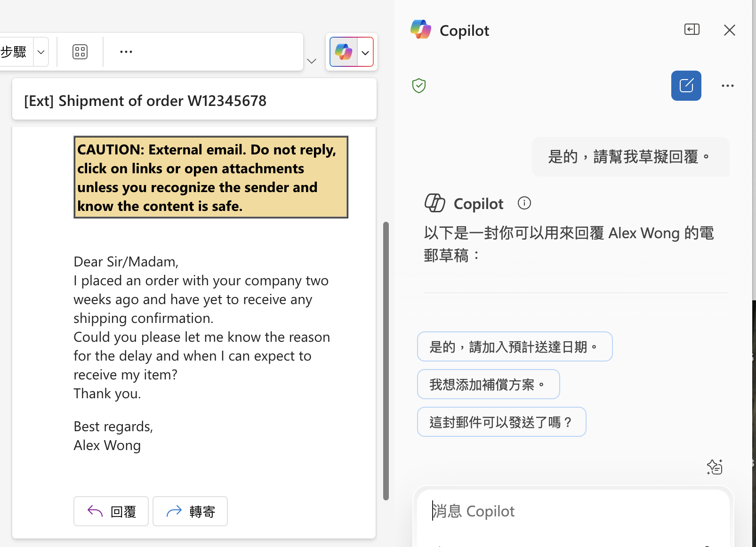Screen dimensions: 756x547
Task: Click the green shield protection icon
Action: pyautogui.click(x=419, y=86)
